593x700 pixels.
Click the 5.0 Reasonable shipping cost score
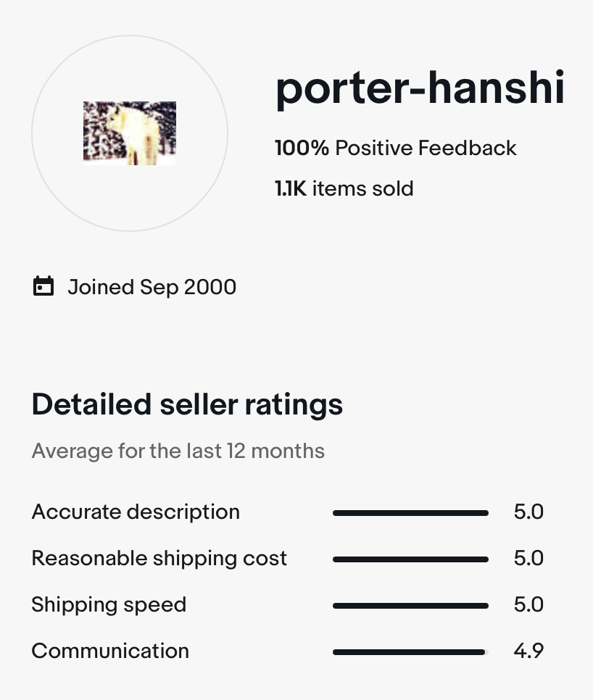[x=528, y=558]
